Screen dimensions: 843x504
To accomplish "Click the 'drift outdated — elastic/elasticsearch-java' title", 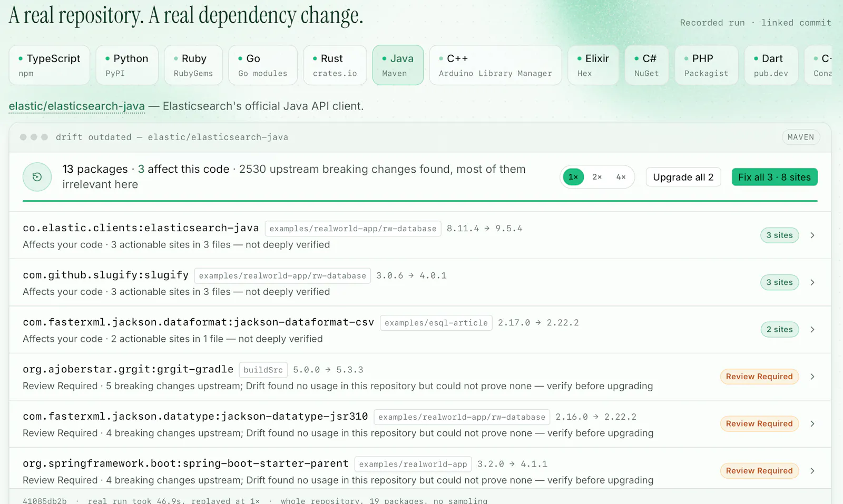I will click(172, 137).
